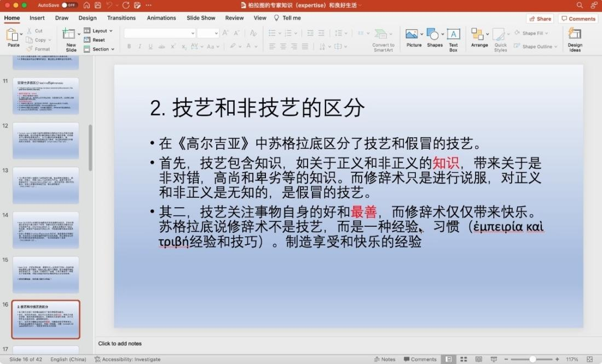Click the Share button
The image size is (602, 364).
coord(540,19)
